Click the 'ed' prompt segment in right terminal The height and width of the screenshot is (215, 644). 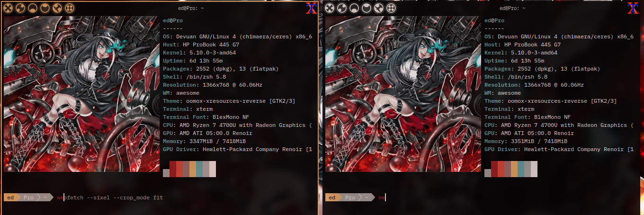pyautogui.click(x=333, y=197)
